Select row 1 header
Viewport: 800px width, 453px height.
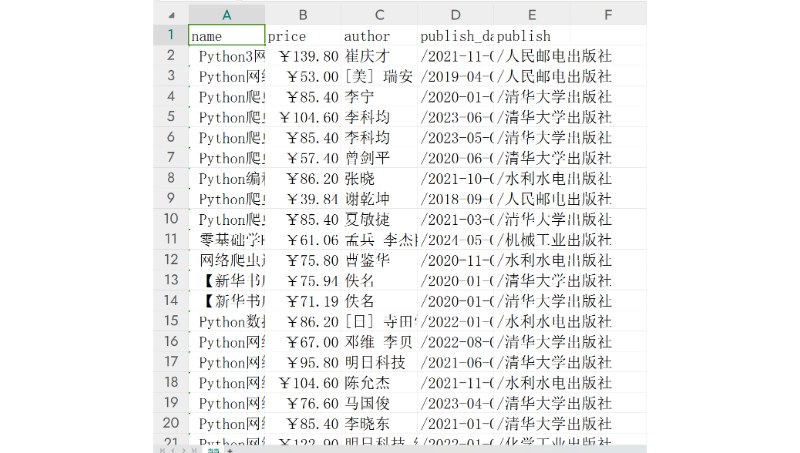click(x=171, y=36)
